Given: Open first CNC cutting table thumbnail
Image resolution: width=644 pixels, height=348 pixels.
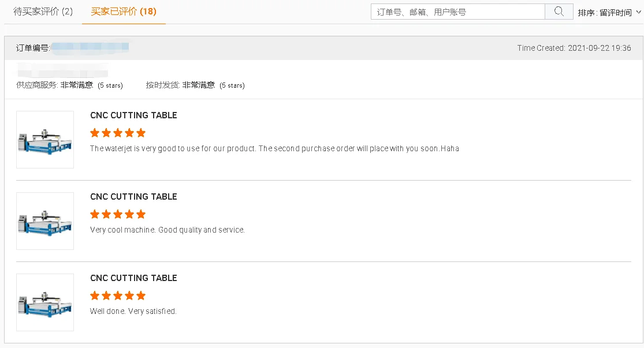Looking at the screenshot, I should coord(45,140).
